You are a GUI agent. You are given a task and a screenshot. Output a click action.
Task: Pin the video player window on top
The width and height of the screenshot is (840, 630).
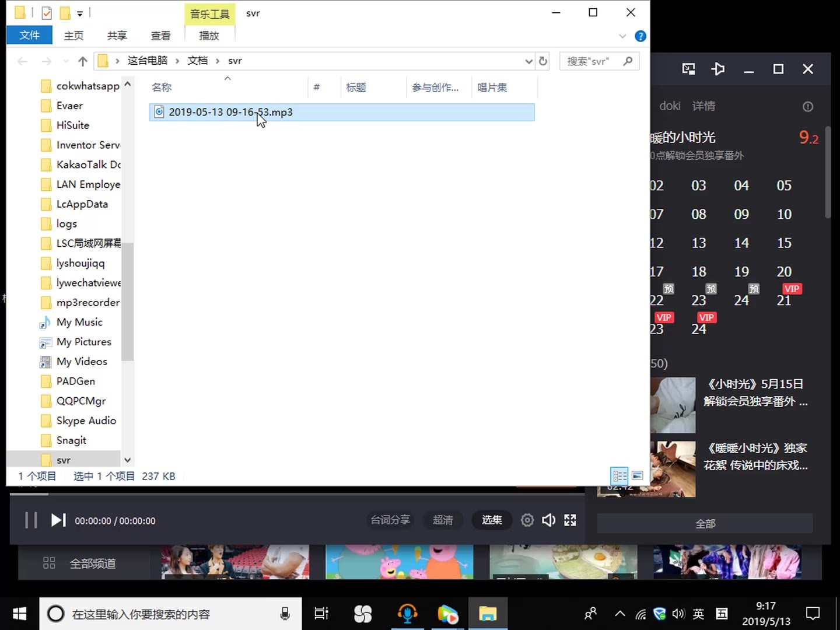tap(718, 69)
